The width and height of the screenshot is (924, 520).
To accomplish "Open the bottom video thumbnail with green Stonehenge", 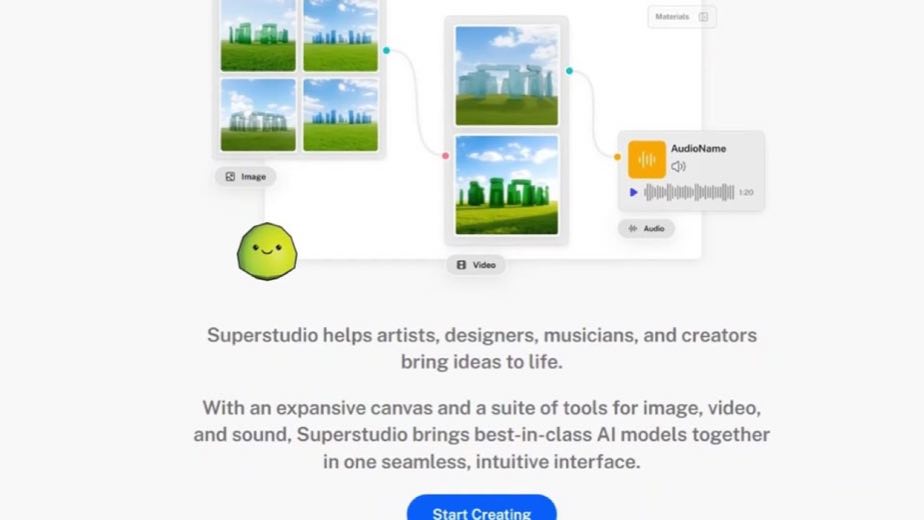I will tap(507, 185).
